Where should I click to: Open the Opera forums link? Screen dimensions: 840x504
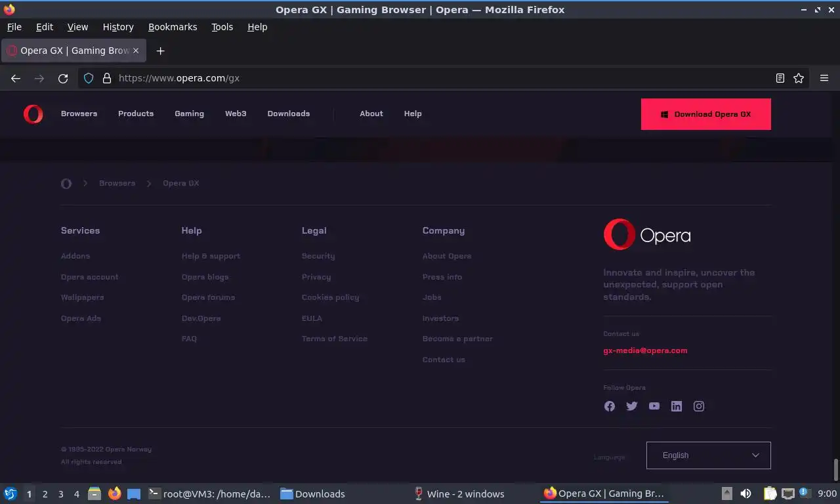click(x=208, y=297)
